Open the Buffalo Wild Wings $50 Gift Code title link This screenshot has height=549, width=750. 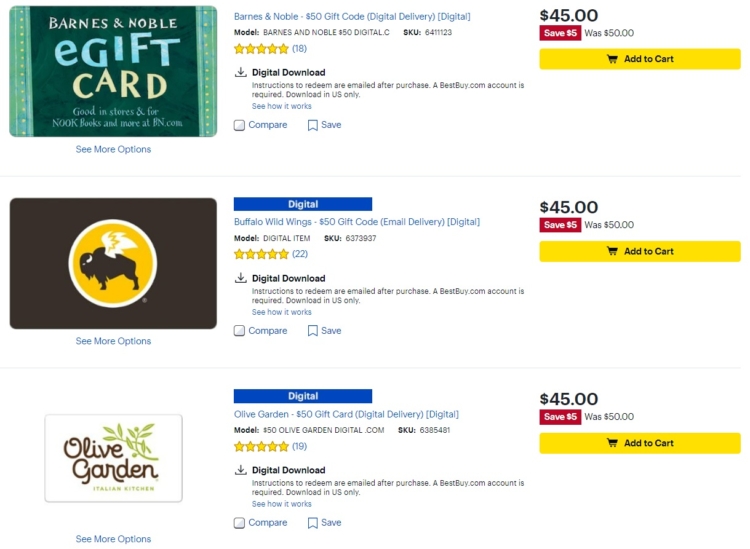tap(357, 222)
